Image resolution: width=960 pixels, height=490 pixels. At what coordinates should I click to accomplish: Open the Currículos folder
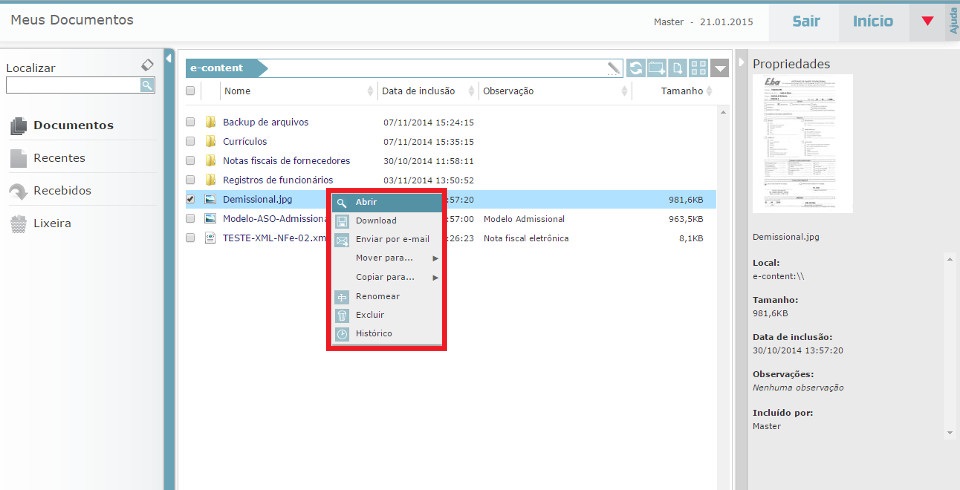point(244,141)
